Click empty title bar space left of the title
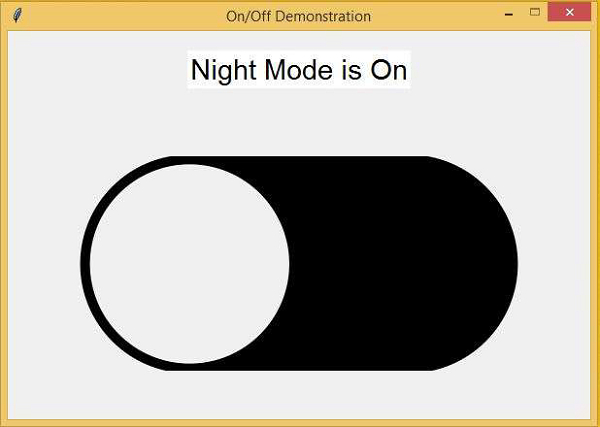 pos(120,15)
